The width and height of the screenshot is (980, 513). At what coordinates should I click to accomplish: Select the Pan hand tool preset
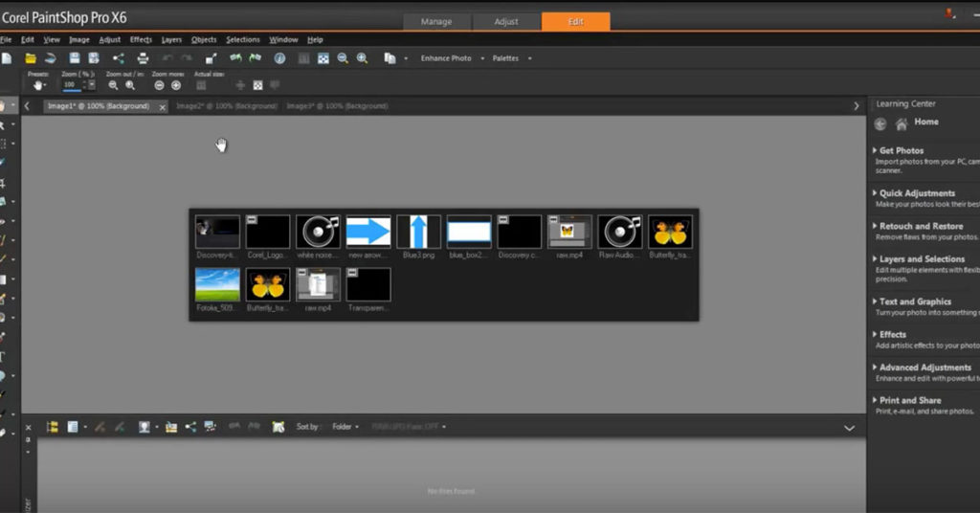tap(38, 85)
